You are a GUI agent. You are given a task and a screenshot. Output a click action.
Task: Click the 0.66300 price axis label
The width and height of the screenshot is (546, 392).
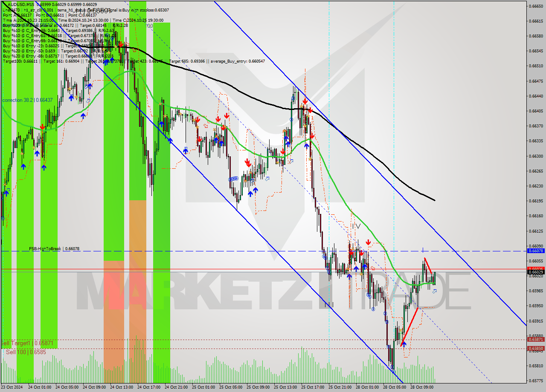pos(536,156)
